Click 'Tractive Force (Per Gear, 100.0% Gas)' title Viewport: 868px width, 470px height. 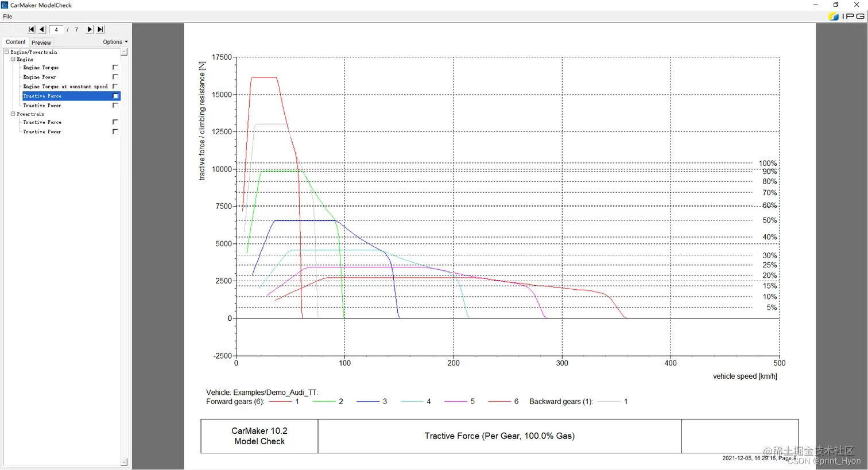[x=499, y=436]
